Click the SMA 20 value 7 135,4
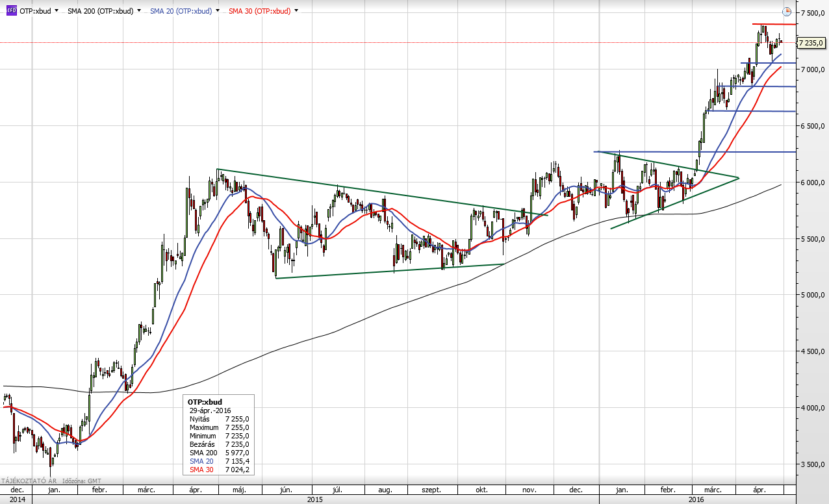829x504 pixels. [237, 461]
